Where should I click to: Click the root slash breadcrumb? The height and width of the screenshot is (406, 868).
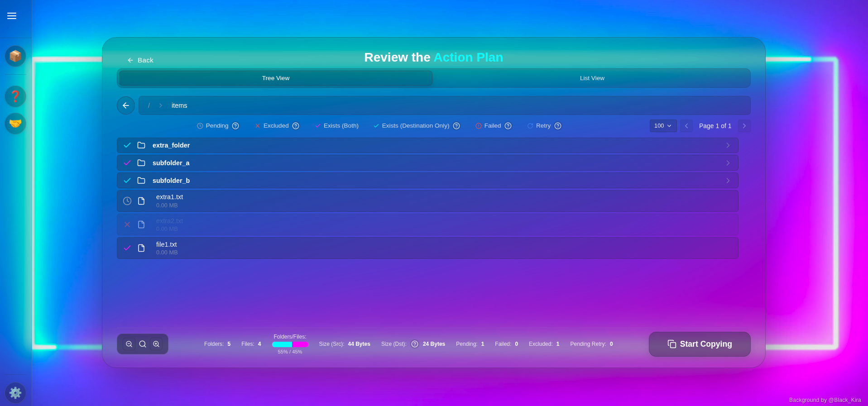[149, 105]
